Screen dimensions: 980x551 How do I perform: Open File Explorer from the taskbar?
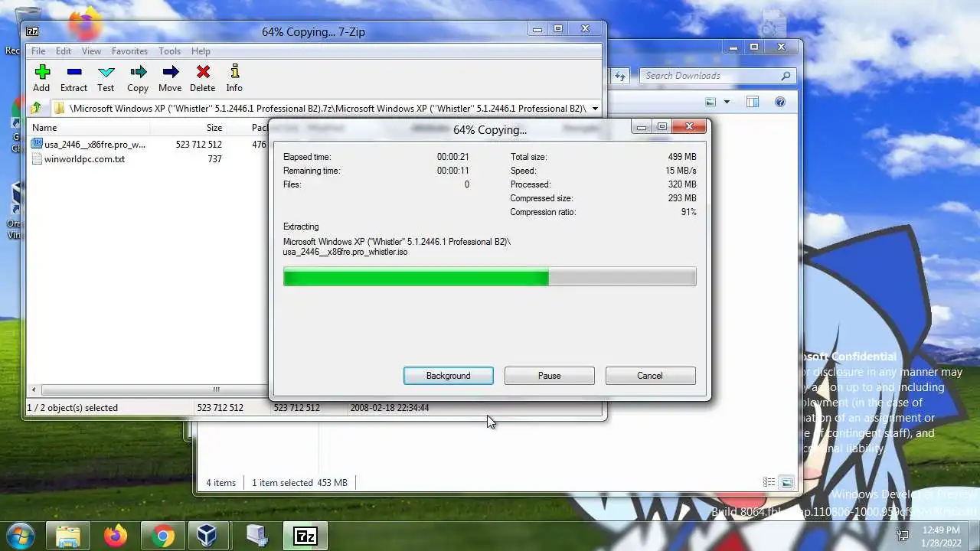(68, 536)
